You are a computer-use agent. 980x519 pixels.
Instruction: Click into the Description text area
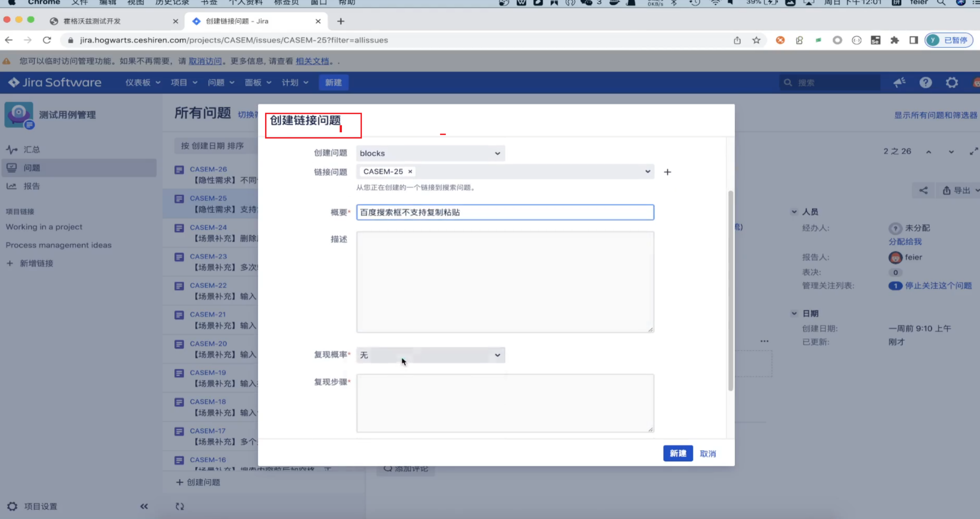click(x=505, y=282)
